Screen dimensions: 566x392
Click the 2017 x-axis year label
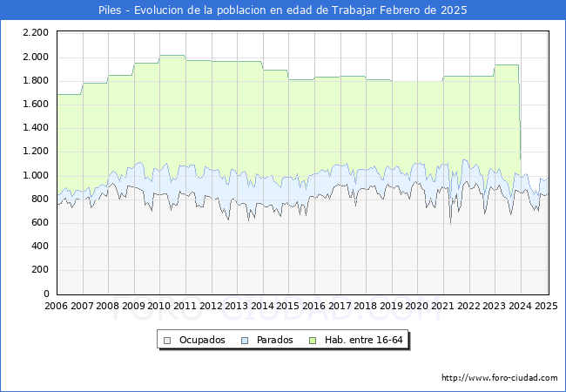340,306
